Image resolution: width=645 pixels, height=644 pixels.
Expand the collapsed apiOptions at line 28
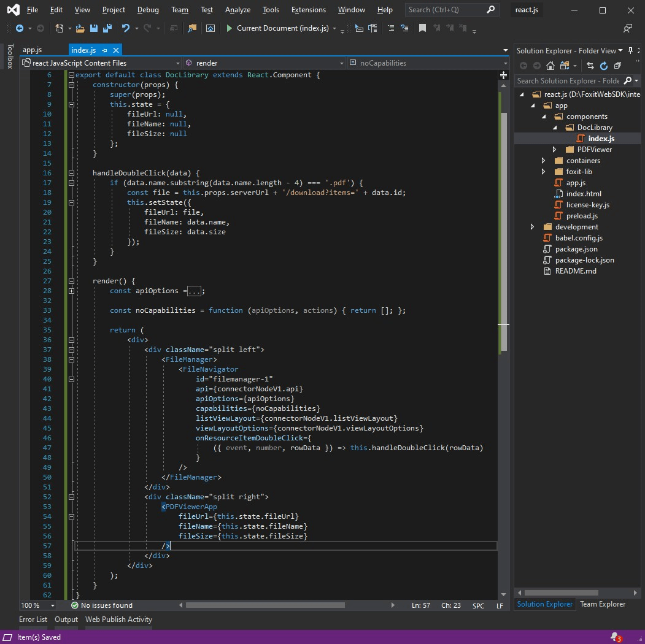pyautogui.click(x=71, y=291)
